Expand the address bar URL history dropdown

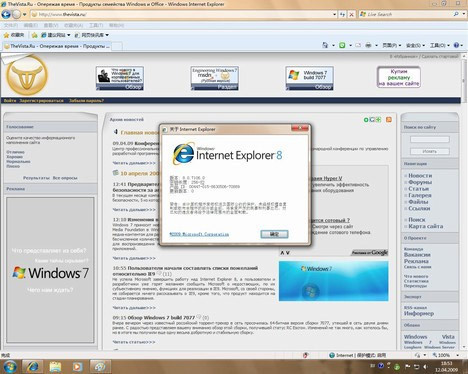coord(334,14)
